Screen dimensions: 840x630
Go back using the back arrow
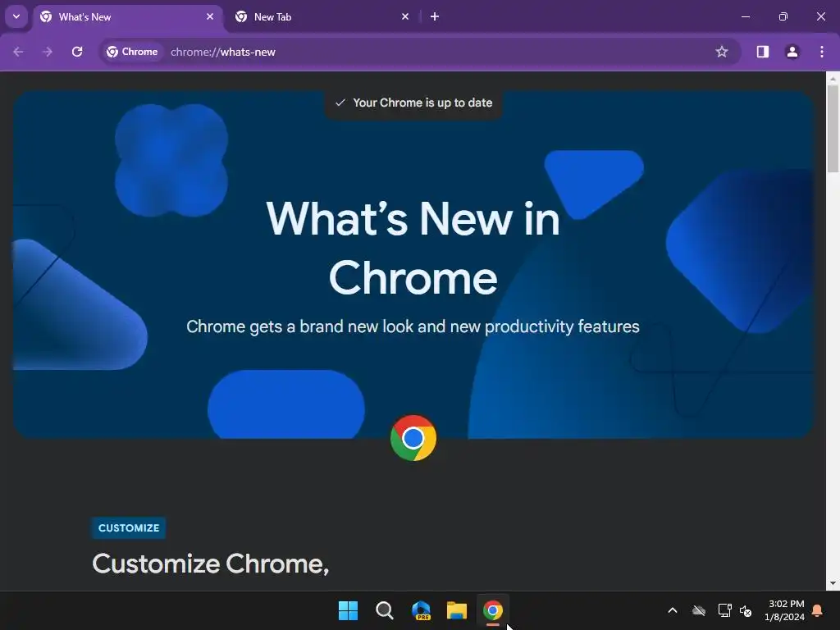pyautogui.click(x=18, y=52)
